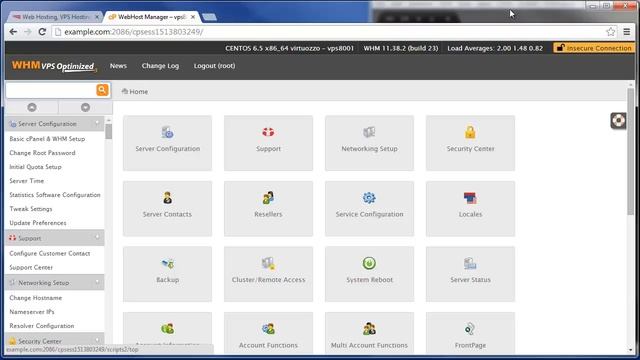Viewport: 640px width, 360px height.
Task: Open the Tweak Settings link
Action: coord(31,209)
